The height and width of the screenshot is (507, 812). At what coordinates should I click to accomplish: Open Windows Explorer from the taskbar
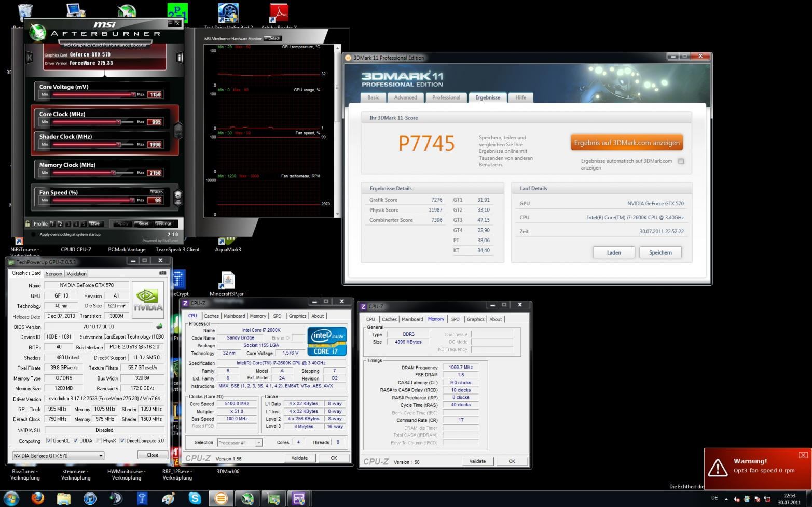63,499
